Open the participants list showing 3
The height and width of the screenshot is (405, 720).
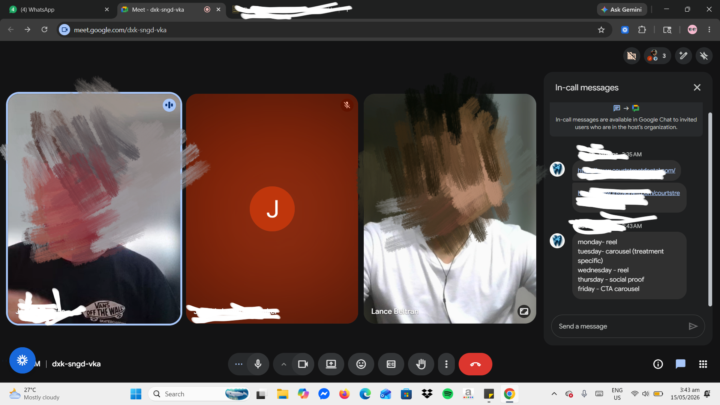657,56
